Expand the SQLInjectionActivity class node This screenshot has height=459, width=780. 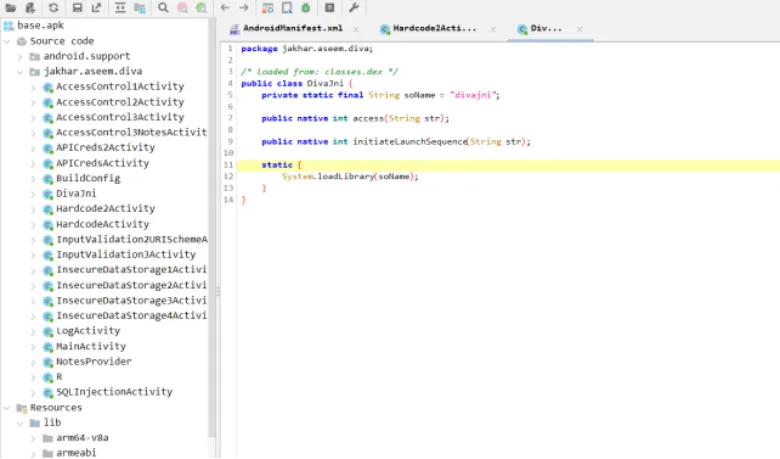(33, 393)
